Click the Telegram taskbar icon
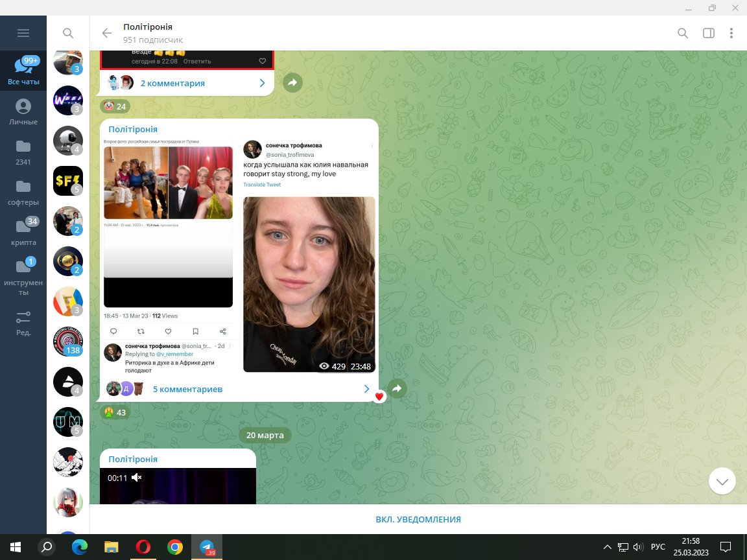Screen dimensions: 747x560 point(207,547)
